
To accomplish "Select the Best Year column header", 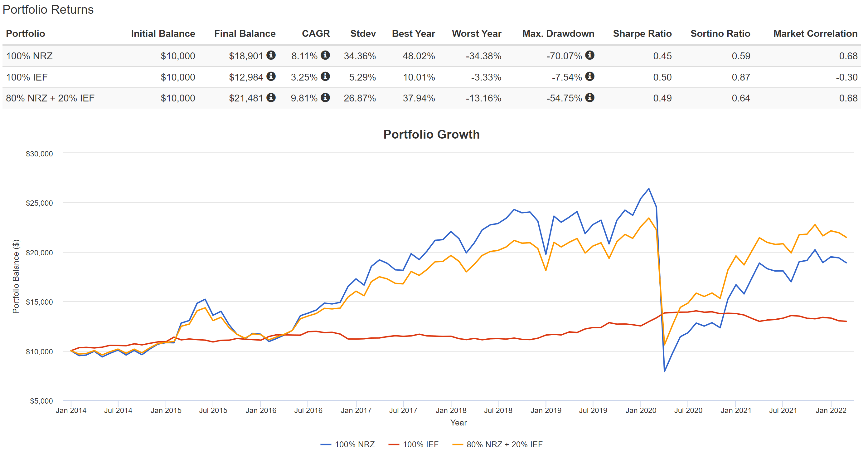I will [x=413, y=33].
